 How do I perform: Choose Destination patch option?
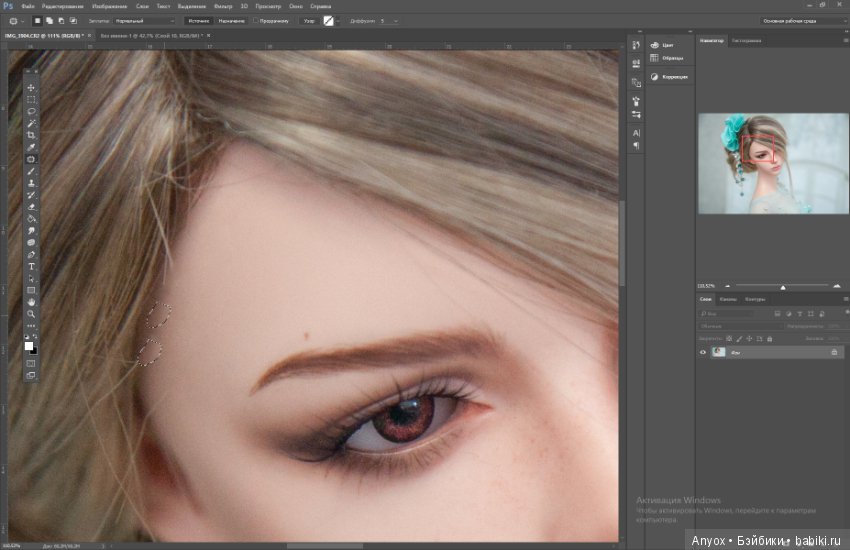231,21
